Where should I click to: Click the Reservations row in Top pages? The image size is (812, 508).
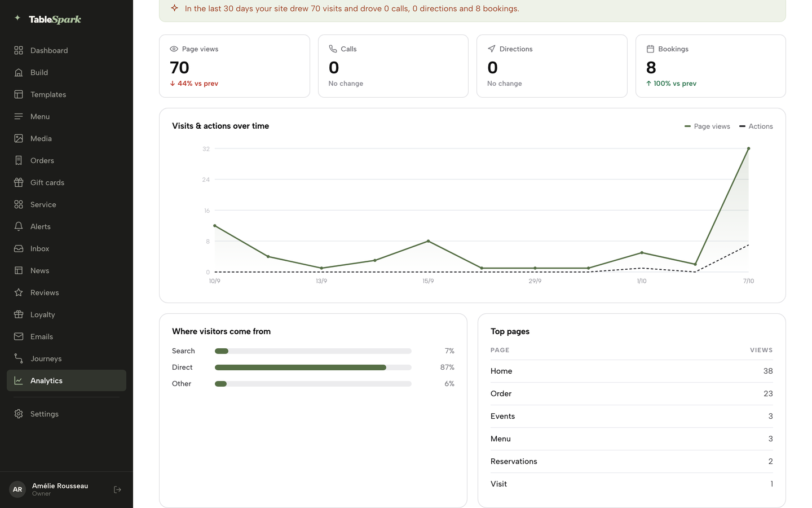tap(632, 461)
